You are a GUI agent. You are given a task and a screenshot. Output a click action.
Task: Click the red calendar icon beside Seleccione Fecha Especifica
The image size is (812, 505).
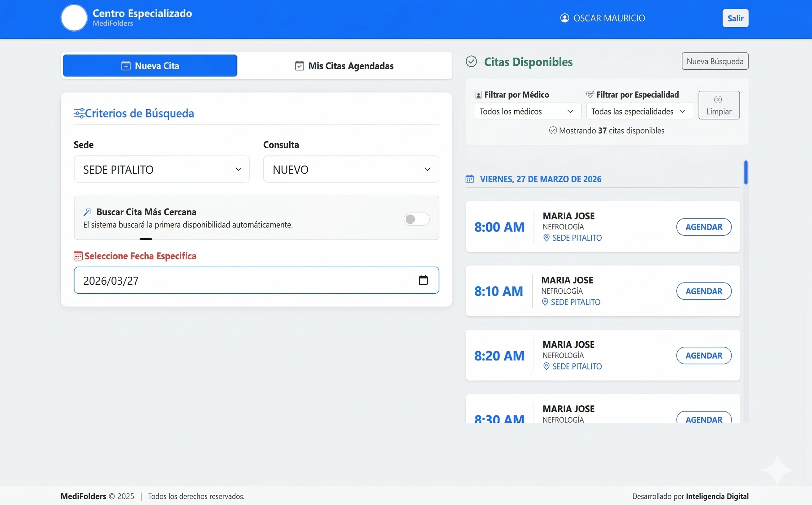tap(78, 256)
